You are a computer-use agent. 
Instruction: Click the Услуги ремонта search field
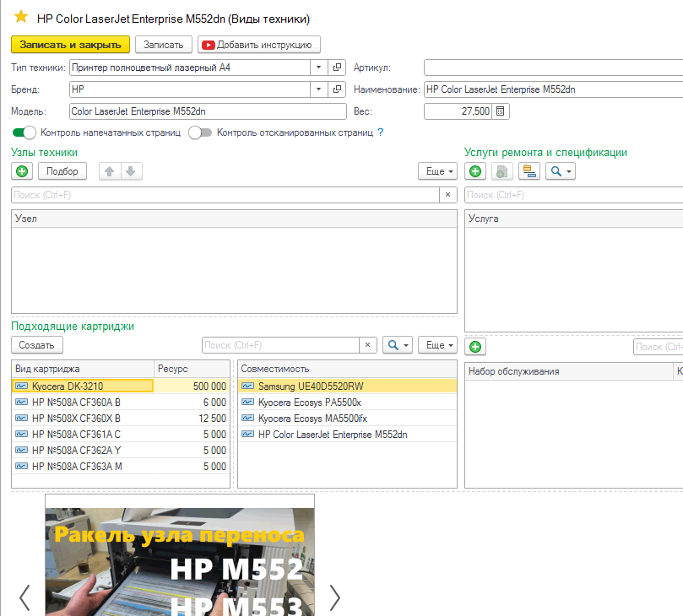pos(573,195)
